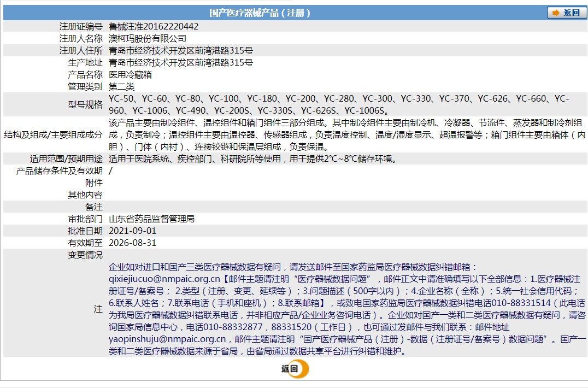Image resolution: width=588 pixels, height=388 pixels.
Task: Click the 变更情况 label
Action: 85,255
